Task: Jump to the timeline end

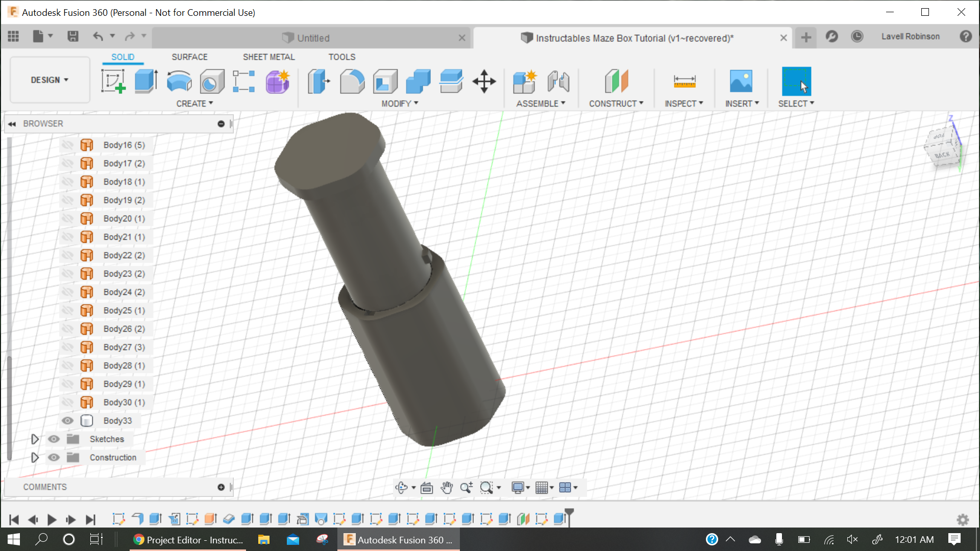Action: coord(90,520)
